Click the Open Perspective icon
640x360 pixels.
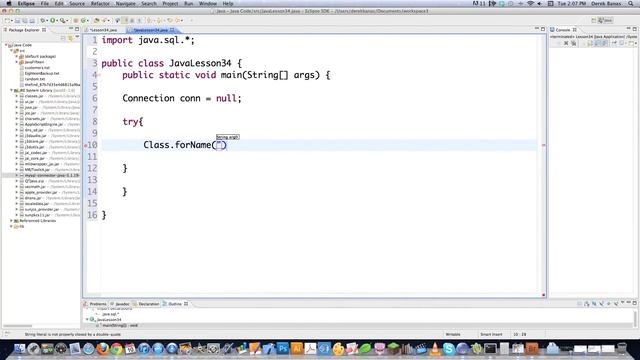pos(593,20)
